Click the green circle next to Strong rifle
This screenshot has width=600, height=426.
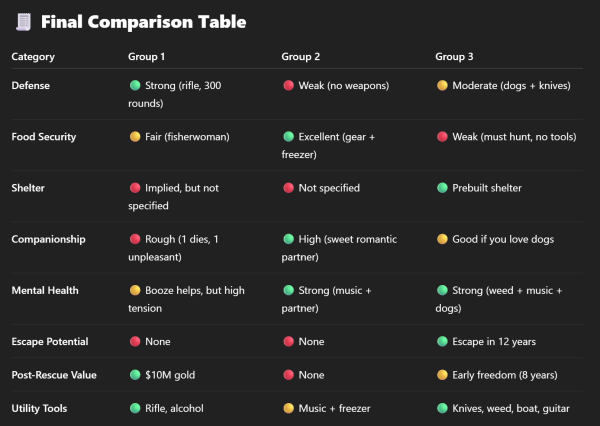coord(135,86)
